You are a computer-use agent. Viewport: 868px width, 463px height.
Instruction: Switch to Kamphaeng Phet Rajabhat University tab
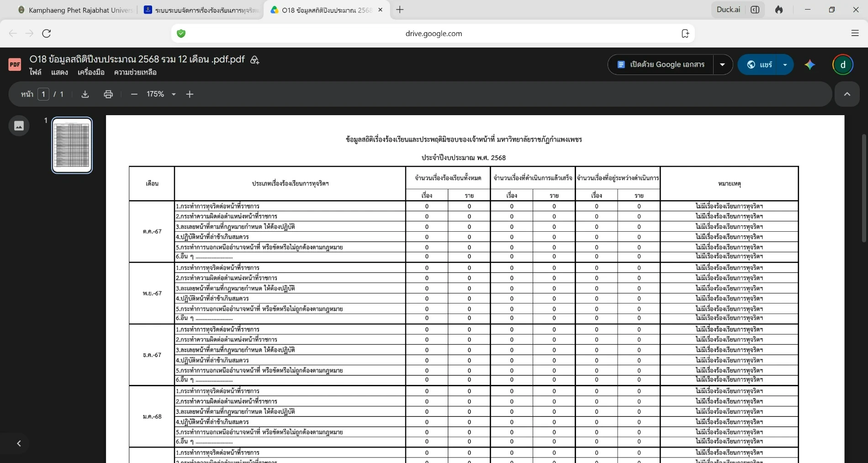pyautogui.click(x=75, y=10)
